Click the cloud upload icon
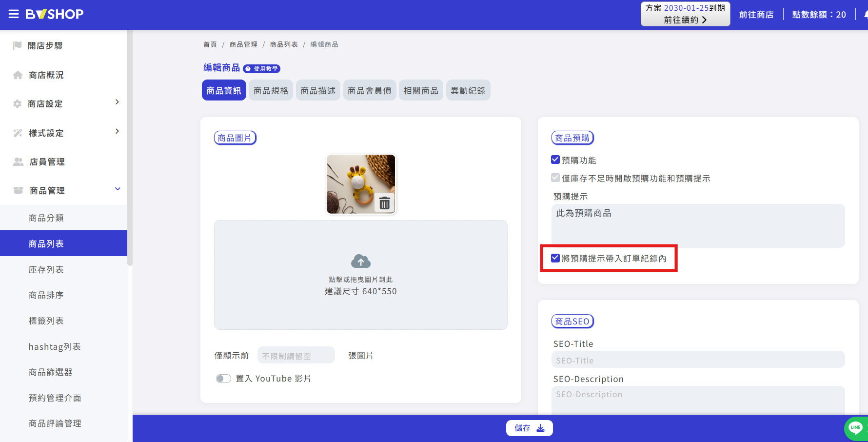The height and width of the screenshot is (442, 868). click(361, 261)
